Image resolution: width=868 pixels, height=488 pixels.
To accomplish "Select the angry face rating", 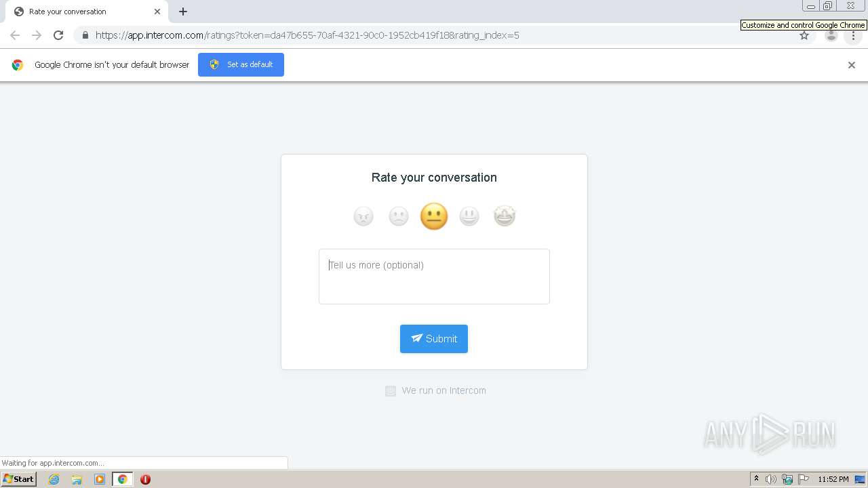I will point(363,216).
